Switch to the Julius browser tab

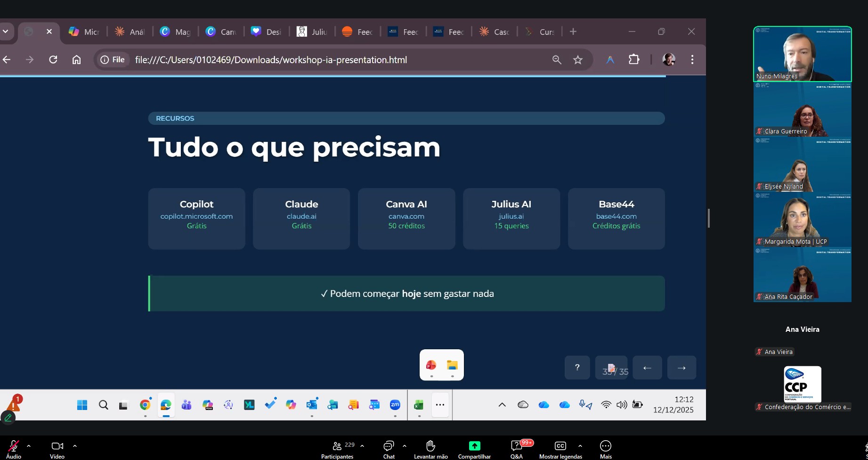[x=312, y=32]
